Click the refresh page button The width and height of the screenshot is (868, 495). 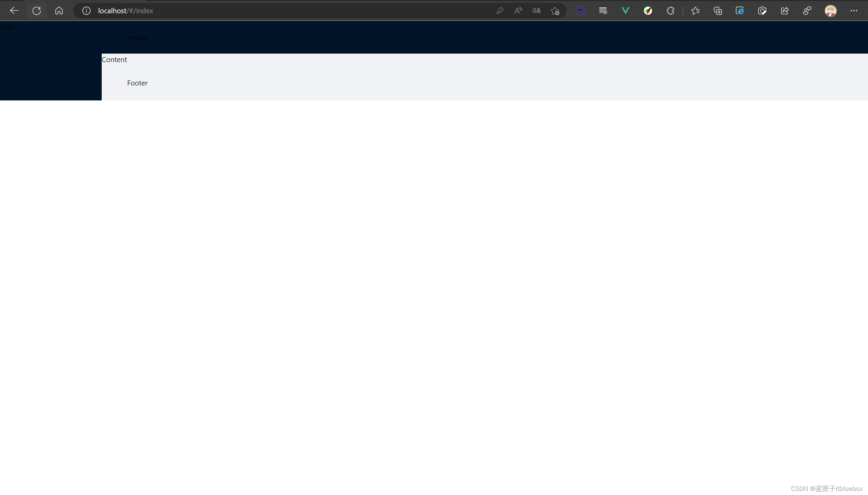pyautogui.click(x=36, y=10)
